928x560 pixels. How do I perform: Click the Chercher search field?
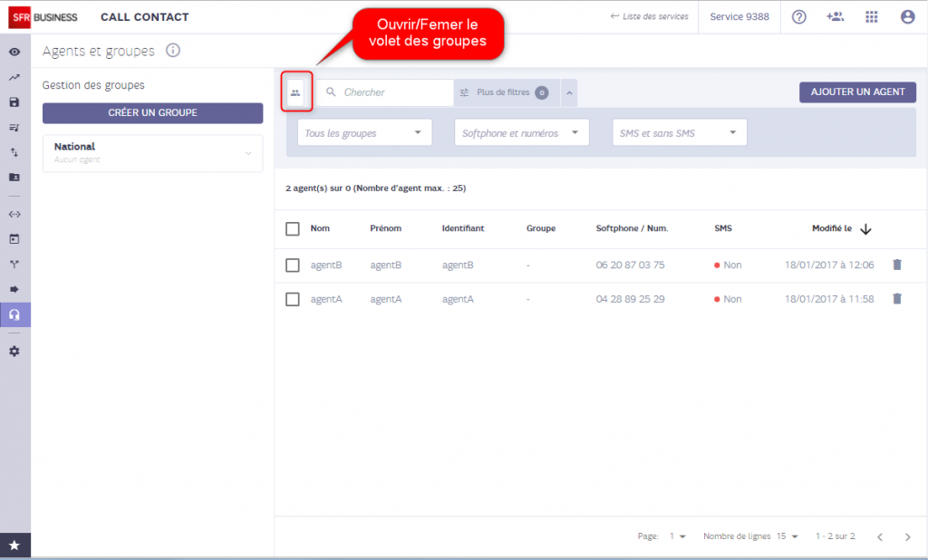coord(384,93)
